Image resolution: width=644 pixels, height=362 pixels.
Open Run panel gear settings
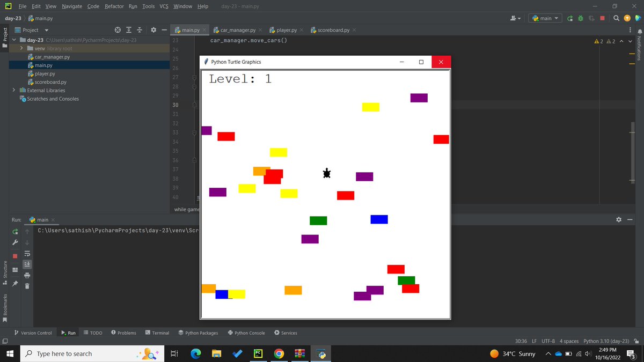click(619, 220)
